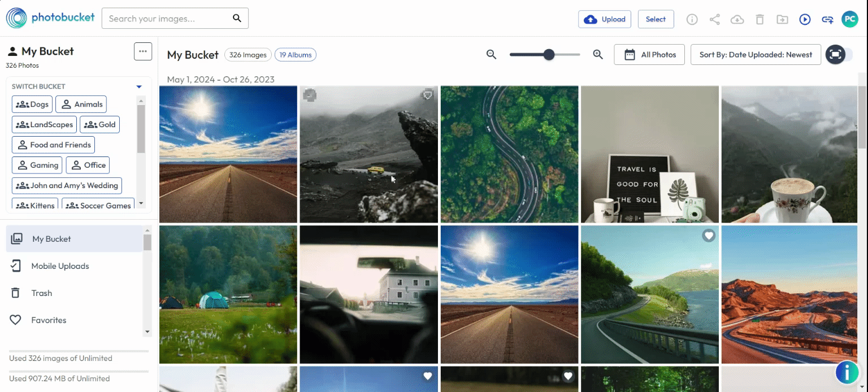The width and height of the screenshot is (868, 392).
Task: Start the slideshow with the play icon
Action: (x=805, y=19)
